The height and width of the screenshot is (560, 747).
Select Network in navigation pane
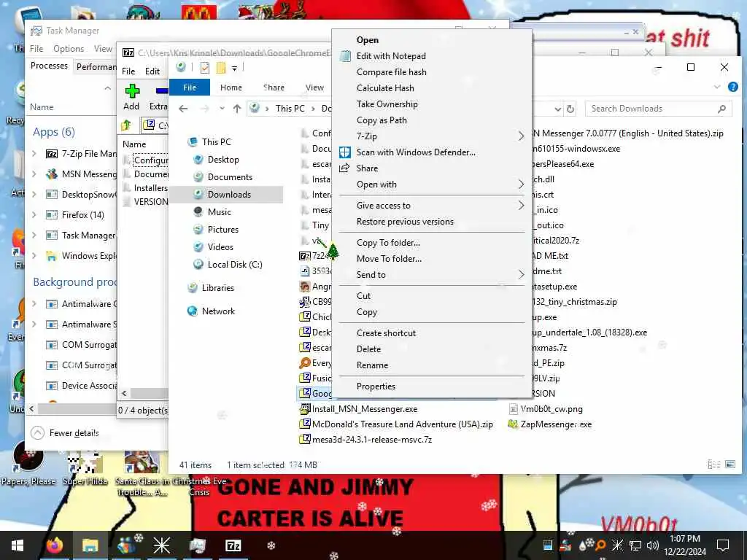(217, 311)
